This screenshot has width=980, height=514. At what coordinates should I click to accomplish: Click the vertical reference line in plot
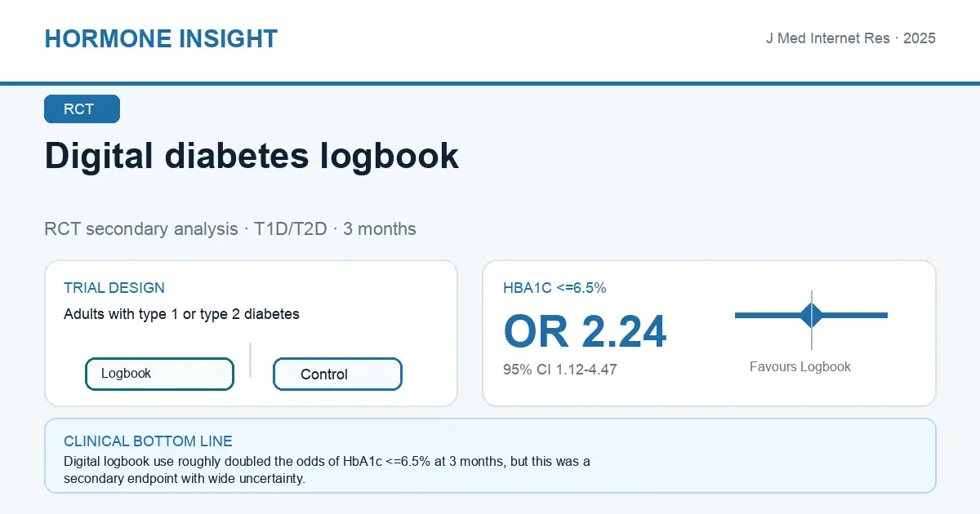click(812, 320)
